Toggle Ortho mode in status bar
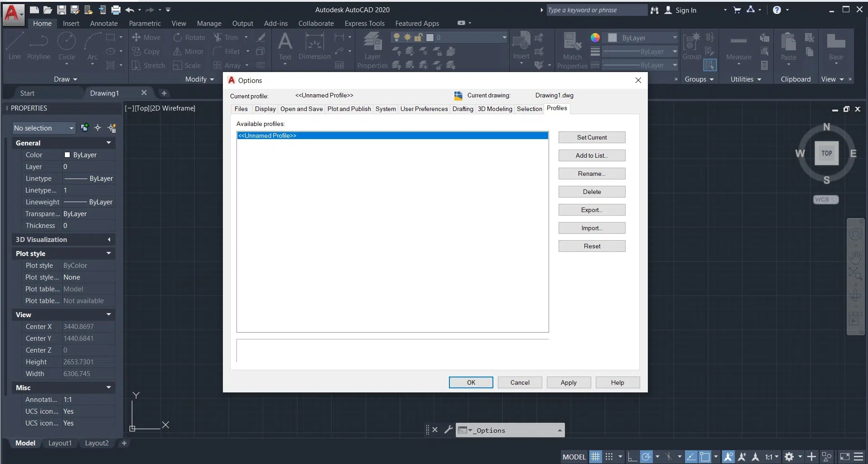 pos(632,457)
